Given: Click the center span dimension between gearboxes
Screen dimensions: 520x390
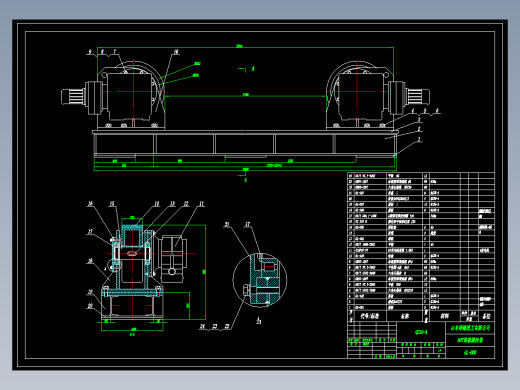Looking at the screenshot, I should 246,95.
